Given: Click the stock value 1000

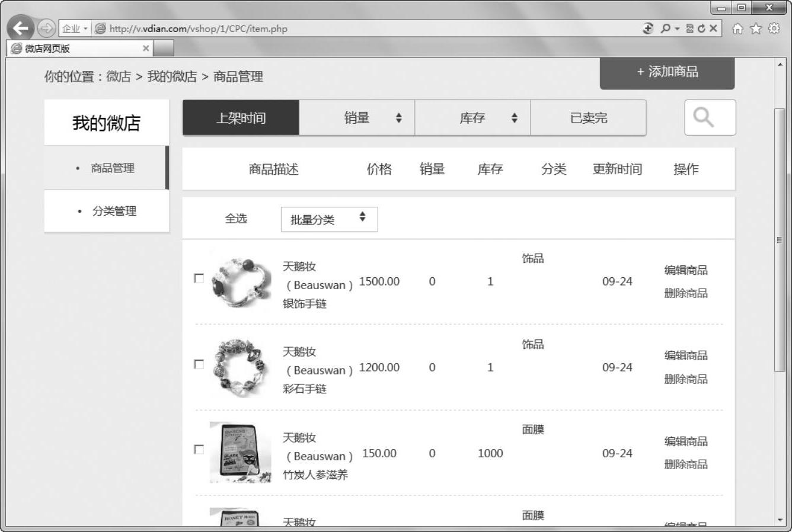Looking at the screenshot, I should click(x=490, y=453).
